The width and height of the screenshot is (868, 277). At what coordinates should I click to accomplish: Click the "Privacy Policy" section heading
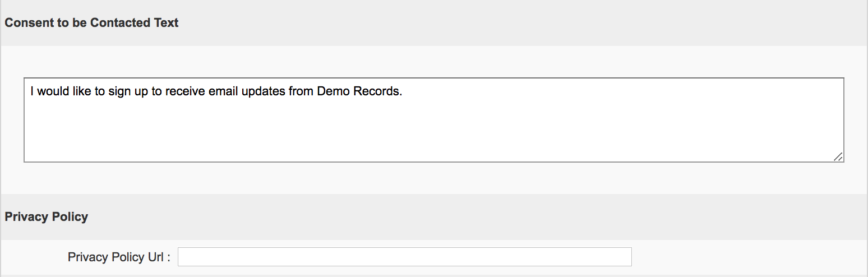coord(47,217)
